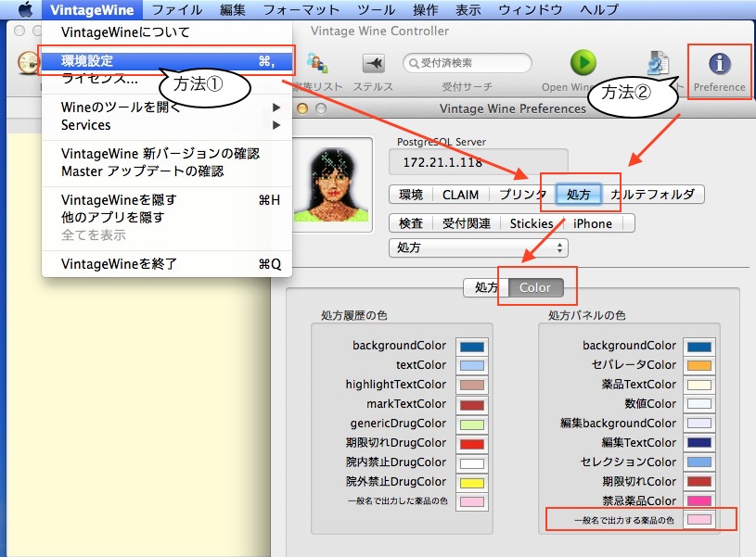756x557 pixels.
Task: Click the 期限切れDrugColor red swatch
Action: (x=471, y=443)
